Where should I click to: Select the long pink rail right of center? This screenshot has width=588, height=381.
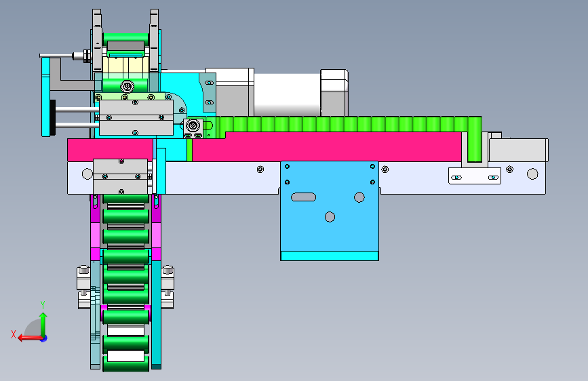326,147
